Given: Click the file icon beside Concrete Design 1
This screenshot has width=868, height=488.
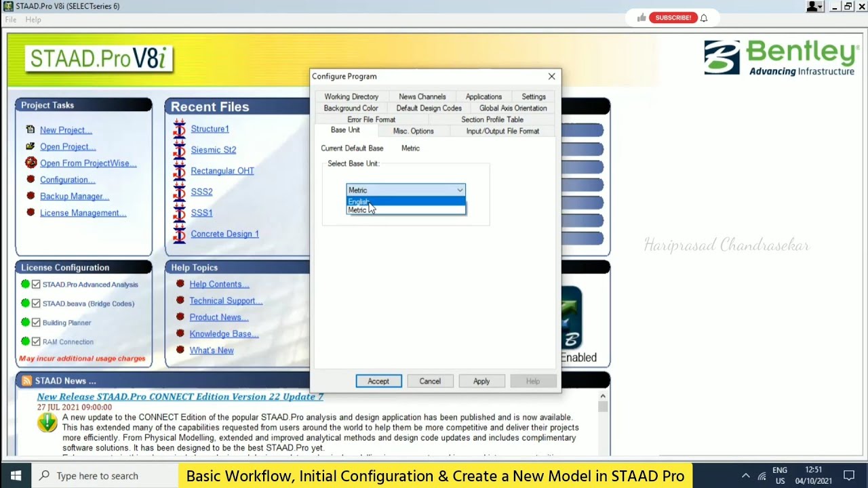Looking at the screenshot, I should [x=179, y=233].
